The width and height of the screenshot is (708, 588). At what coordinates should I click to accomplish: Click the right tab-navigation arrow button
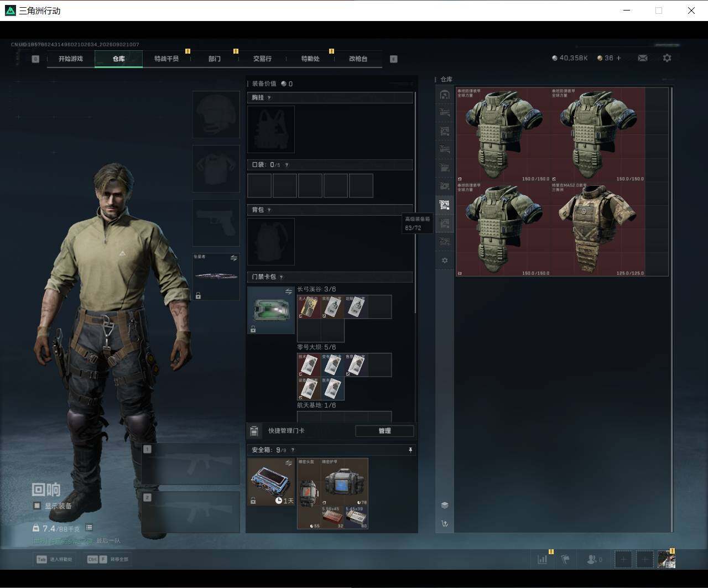pos(394,59)
